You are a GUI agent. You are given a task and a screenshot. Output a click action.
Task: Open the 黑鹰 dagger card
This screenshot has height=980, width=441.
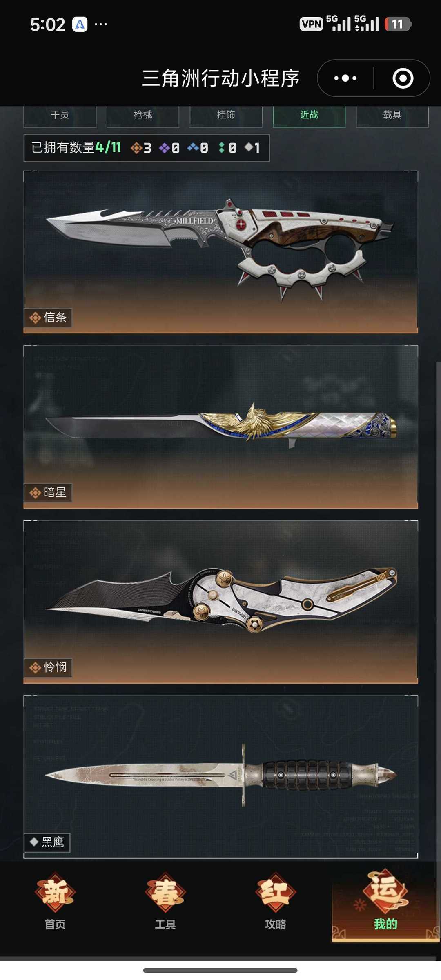pyautogui.click(x=221, y=777)
